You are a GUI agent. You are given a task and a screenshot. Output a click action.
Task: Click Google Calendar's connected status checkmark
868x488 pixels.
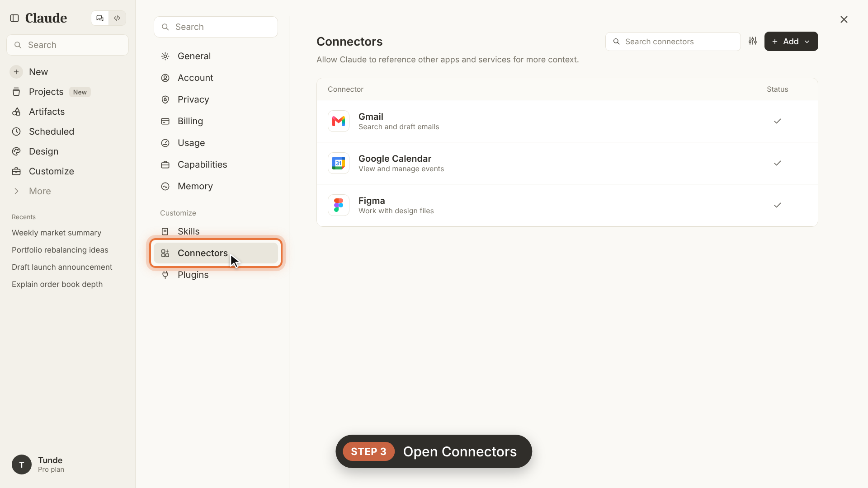[778, 163]
